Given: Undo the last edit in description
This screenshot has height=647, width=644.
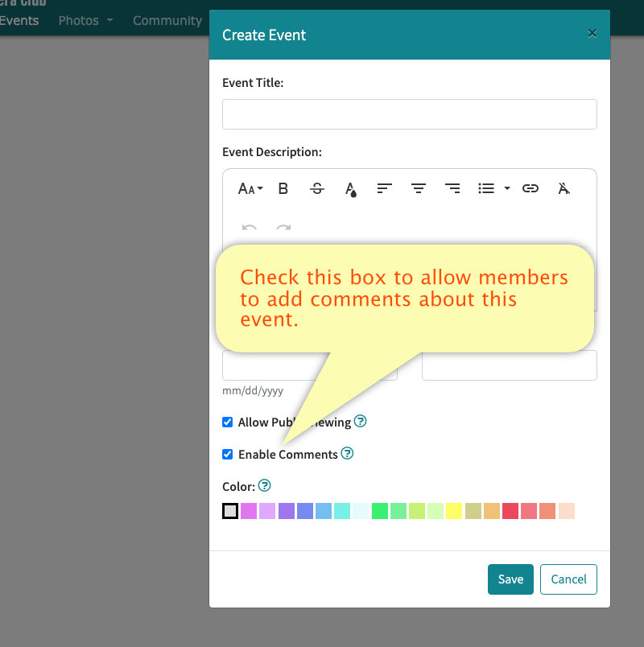Looking at the screenshot, I should click(250, 228).
